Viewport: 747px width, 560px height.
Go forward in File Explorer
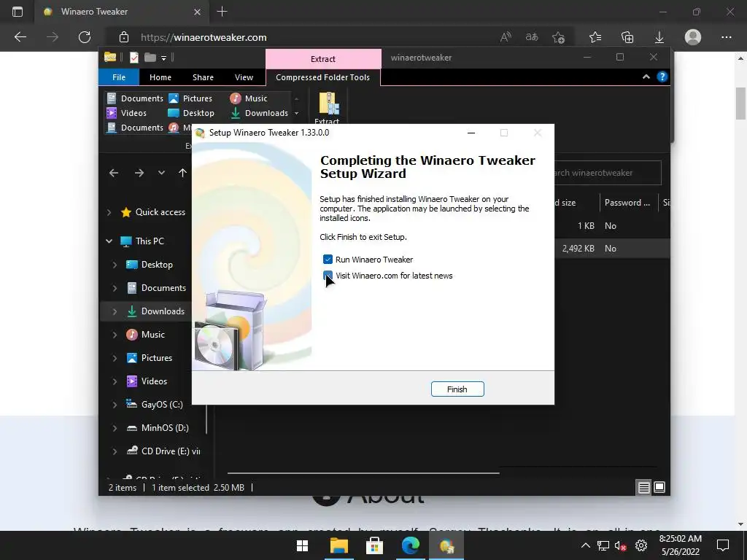coord(139,173)
